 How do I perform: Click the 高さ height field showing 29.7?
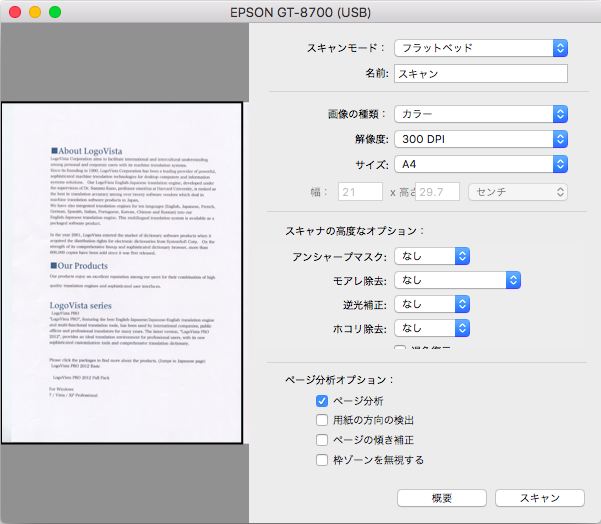click(x=437, y=192)
